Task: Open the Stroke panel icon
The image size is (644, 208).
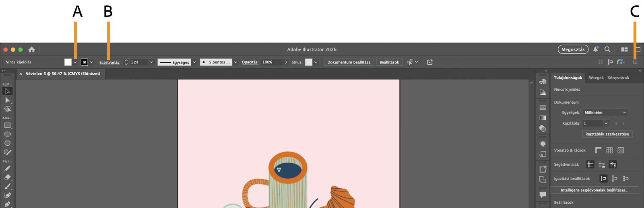Action: pyautogui.click(x=543, y=107)
